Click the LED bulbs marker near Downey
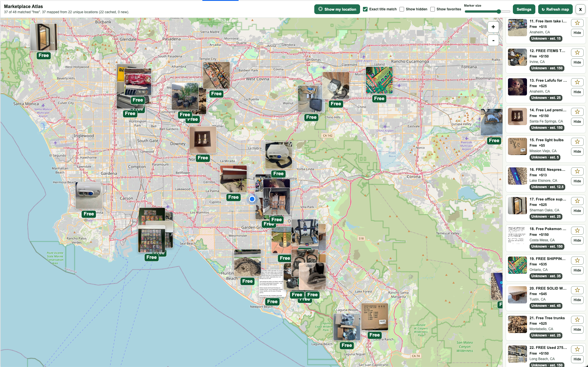 coord(203,140)
